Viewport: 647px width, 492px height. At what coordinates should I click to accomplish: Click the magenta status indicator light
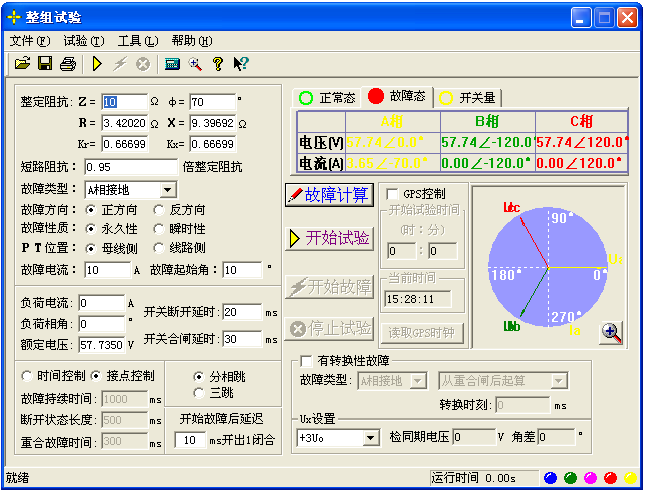click(x=590, y=478)
